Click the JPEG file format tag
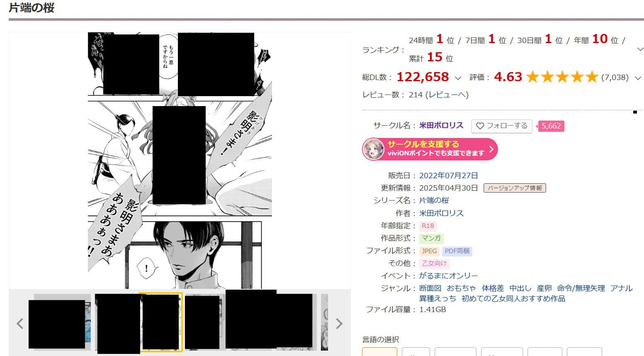This screenshot has width=644, height=356. point(429,251)
